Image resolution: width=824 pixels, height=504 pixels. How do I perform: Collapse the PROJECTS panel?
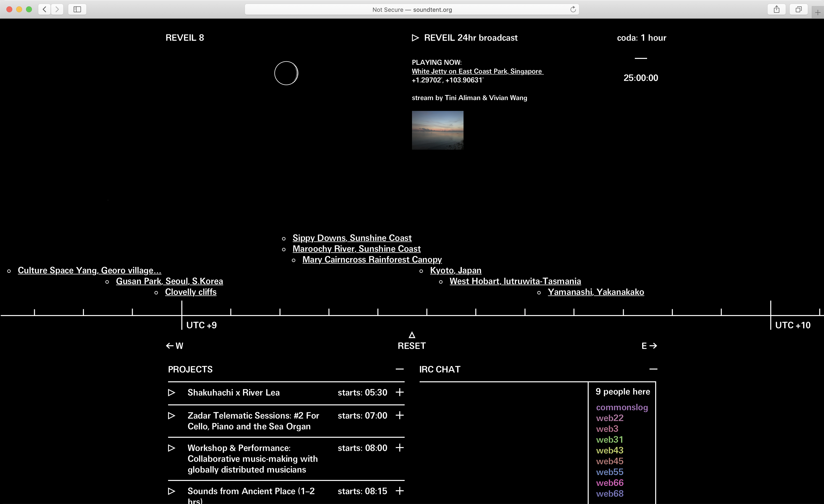(x=400, y=369)
